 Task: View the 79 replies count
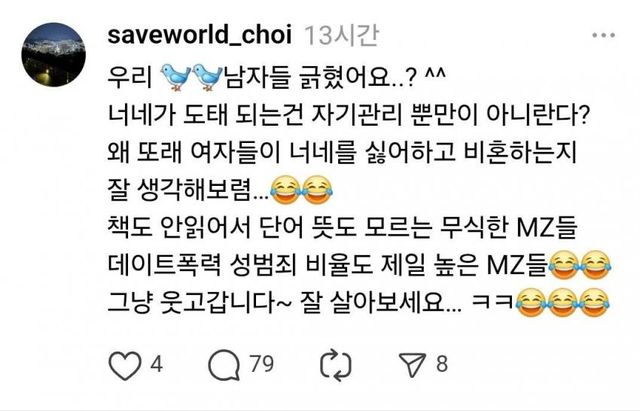(x=262, y=364)
